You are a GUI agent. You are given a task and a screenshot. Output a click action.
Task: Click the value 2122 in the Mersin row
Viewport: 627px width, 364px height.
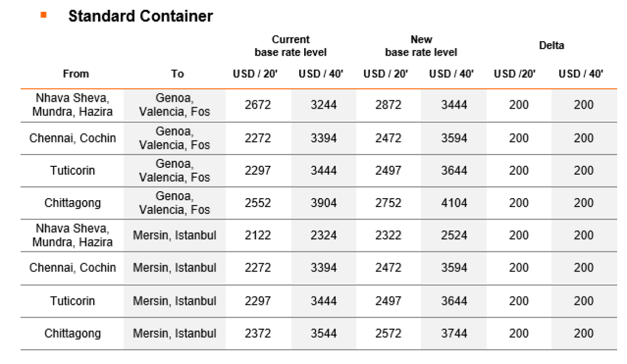tap(258, 235)
